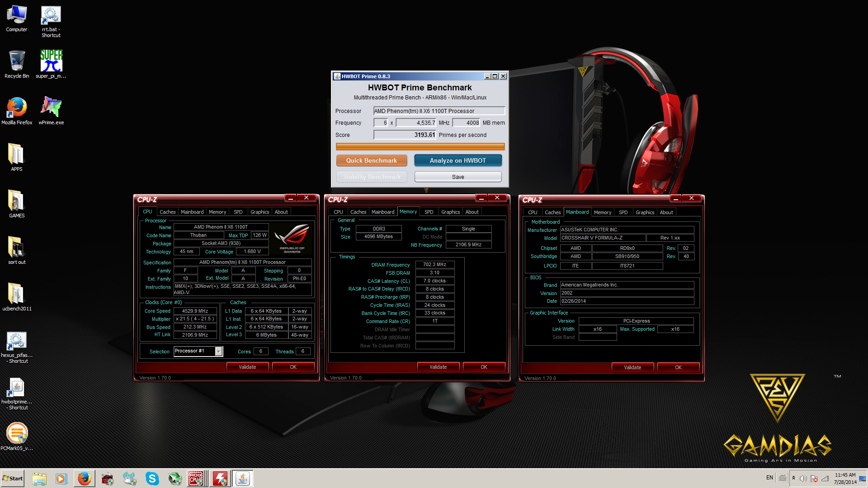
Task: Open Caches tab in left CPU-Z window
Action: coord(167,212)
